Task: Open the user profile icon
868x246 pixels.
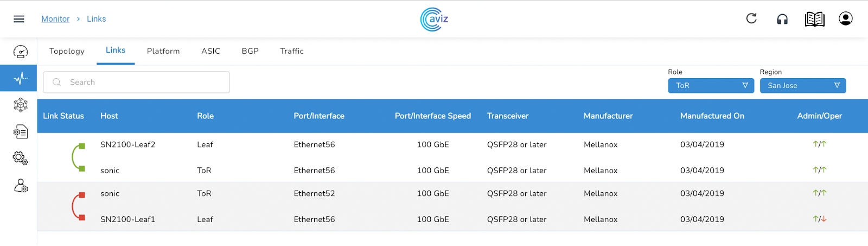Action: click(x=845, y=18)
